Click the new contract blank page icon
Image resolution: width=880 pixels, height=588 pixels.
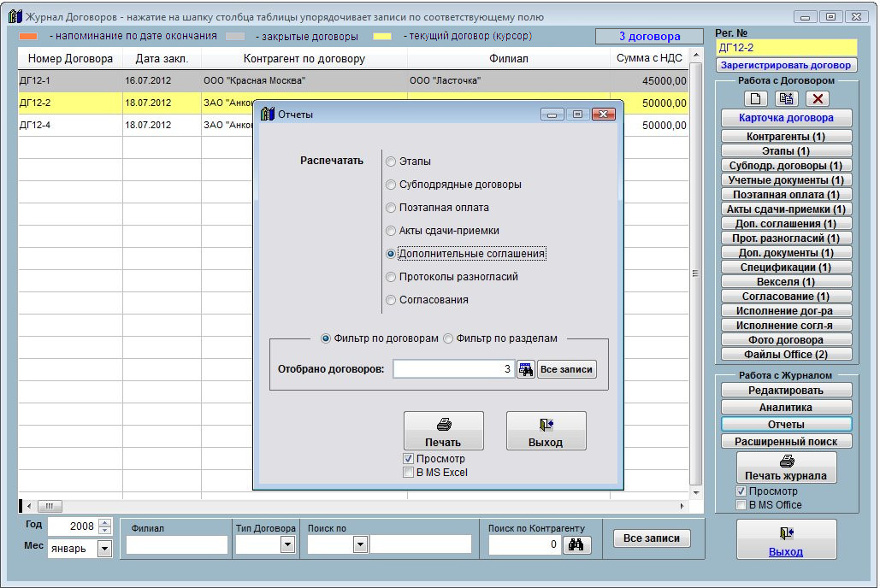(x=755, y=99)
